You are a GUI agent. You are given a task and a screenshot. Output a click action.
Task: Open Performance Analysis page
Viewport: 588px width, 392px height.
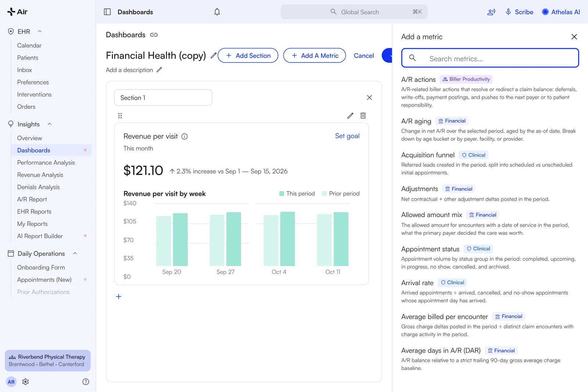[x=46, y=162]
